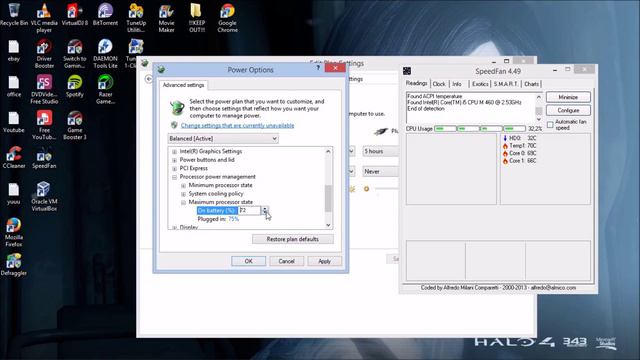Toggle Automatic fan speed checkbox in SpeedFan
Viewport: 640px width, 360px height.
(550, 124)
